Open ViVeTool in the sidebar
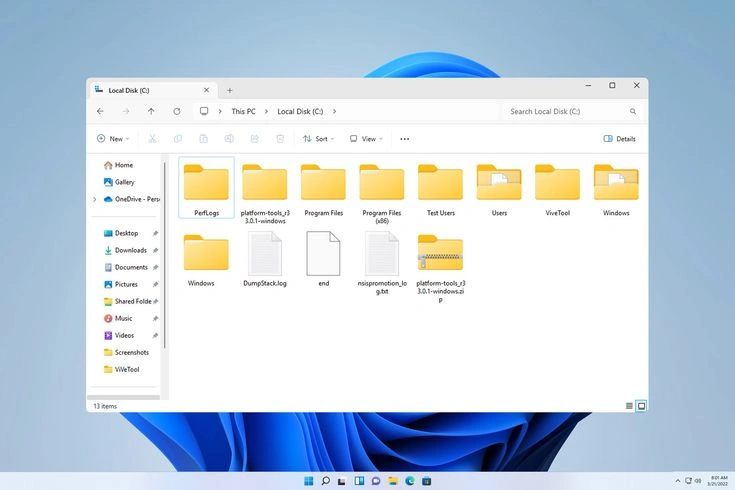This screenshot has width=735, height=490. coord(121,369)
